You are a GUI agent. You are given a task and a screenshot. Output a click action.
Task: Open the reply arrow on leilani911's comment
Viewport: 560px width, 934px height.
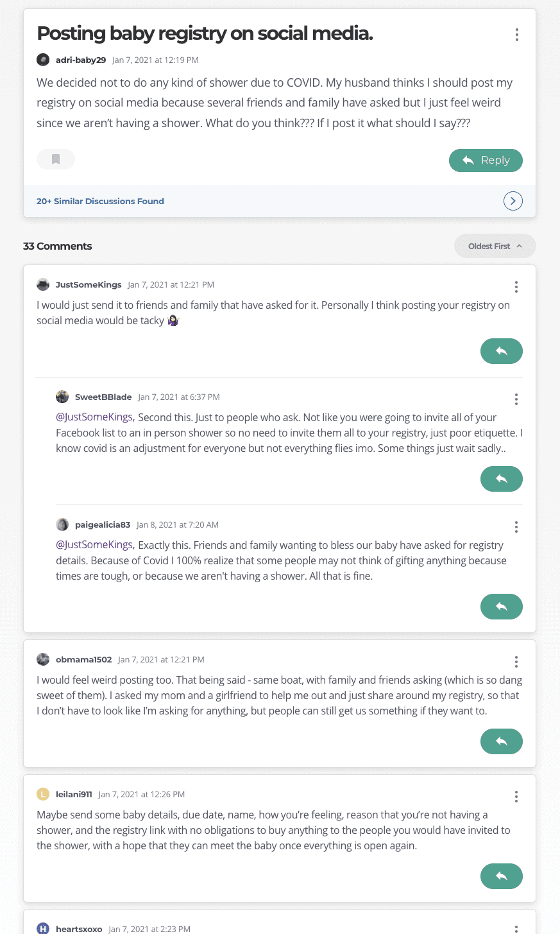point(501,876)
